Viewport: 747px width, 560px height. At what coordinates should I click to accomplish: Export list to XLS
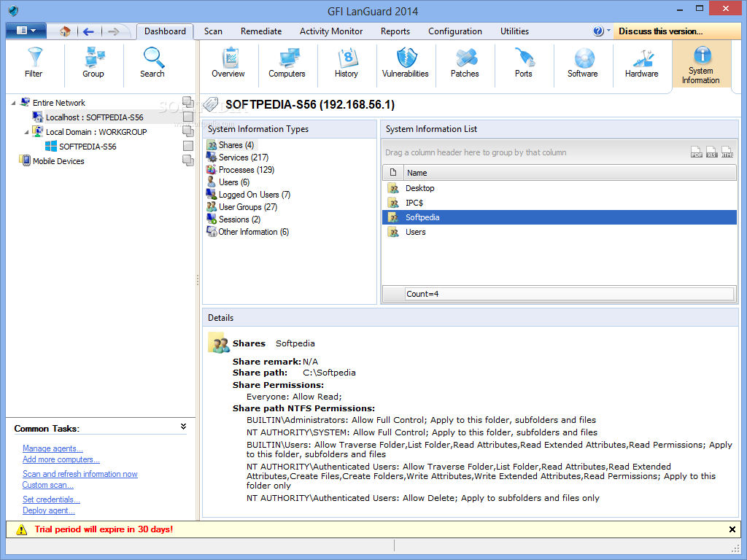(711, 152)
